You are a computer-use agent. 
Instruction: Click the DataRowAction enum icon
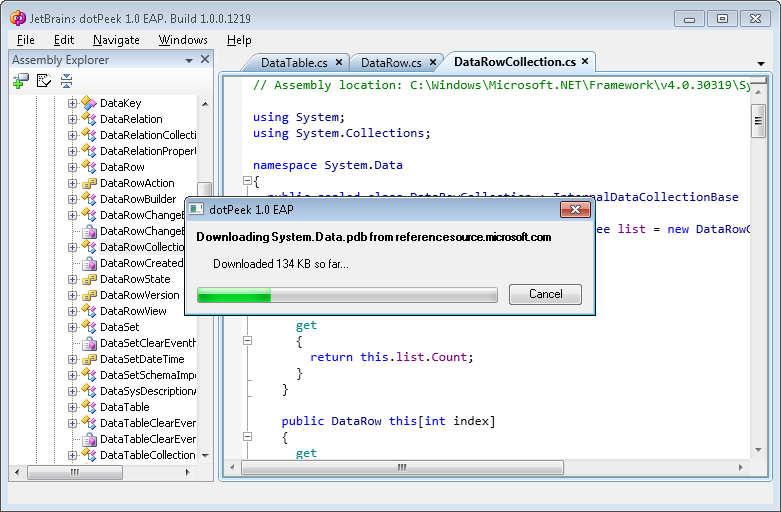coord(89,183)
